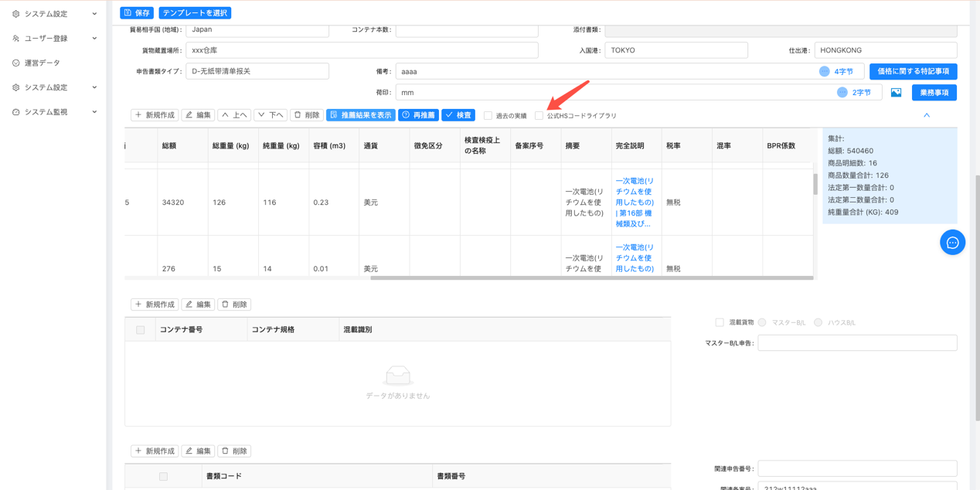
Task: Click the 保存 save button
Action: [x=137, y=13]
